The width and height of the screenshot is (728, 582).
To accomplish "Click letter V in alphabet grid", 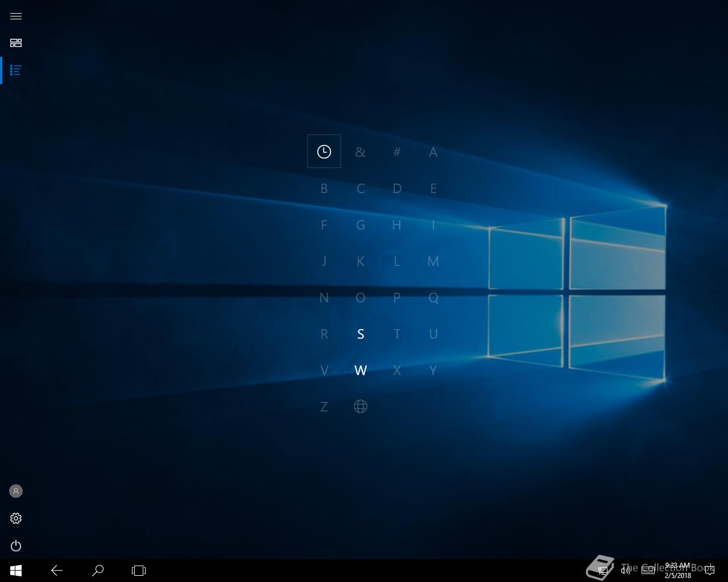I will click(324, 371).
